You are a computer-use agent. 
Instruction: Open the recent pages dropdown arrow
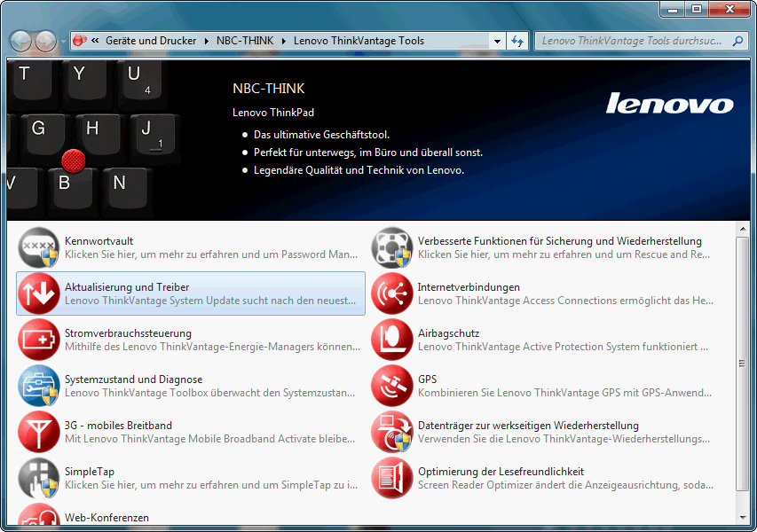point(63,42)
